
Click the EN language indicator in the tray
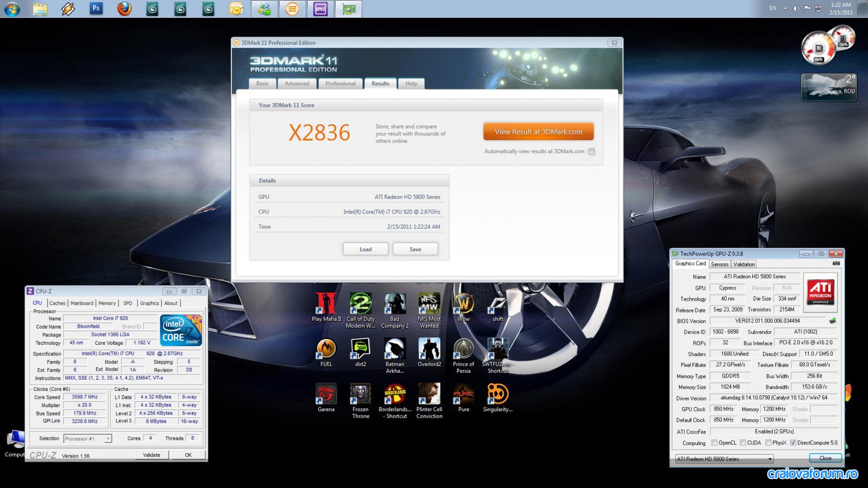[773, 8]
